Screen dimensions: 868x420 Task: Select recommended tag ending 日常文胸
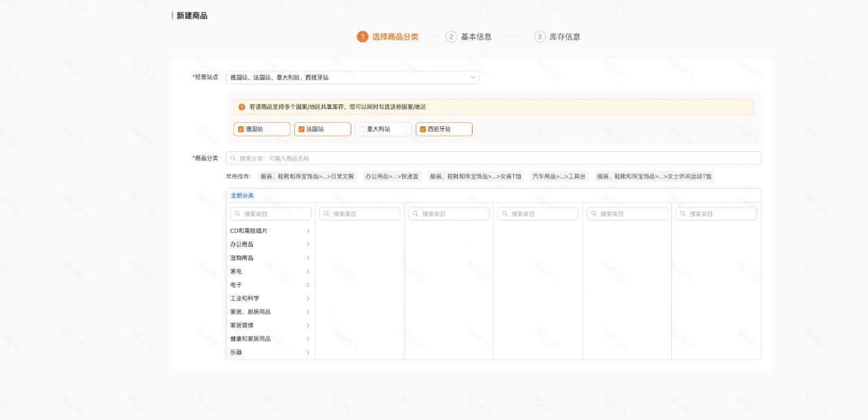(x=307, y=176)
